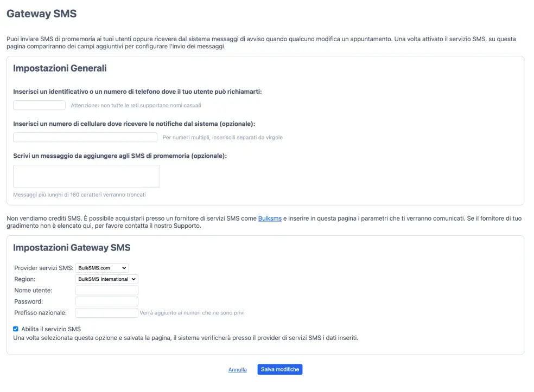This screenshot has width=534, height=392.
Task: Click the Abilita il servizio SMS label text
Action: (x=51, y=329)
